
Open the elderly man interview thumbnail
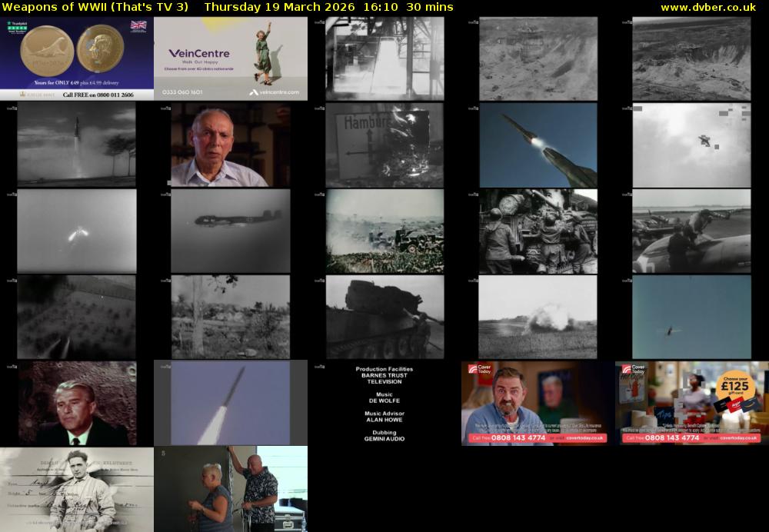pyautogui.click(x=230, y=145)
